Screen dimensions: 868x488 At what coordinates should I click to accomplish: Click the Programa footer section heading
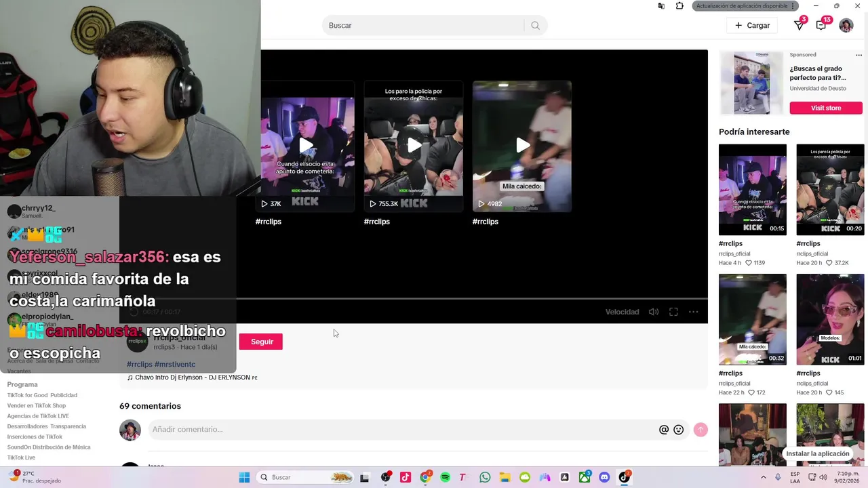22,384
